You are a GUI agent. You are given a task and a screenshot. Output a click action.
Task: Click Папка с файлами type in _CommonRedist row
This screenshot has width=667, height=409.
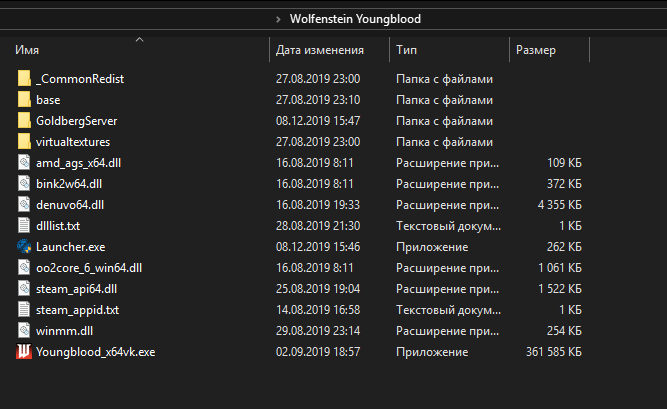[445, 79]
